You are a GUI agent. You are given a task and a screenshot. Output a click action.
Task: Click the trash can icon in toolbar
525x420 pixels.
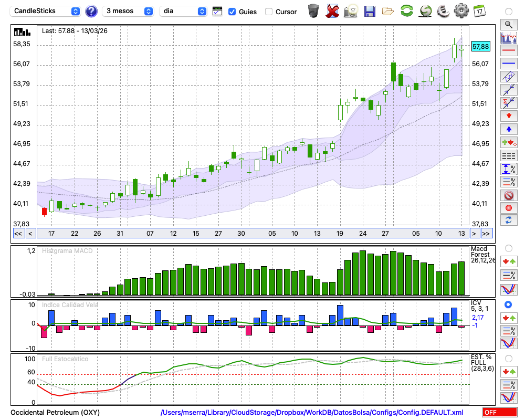click(x=313, y=11)
